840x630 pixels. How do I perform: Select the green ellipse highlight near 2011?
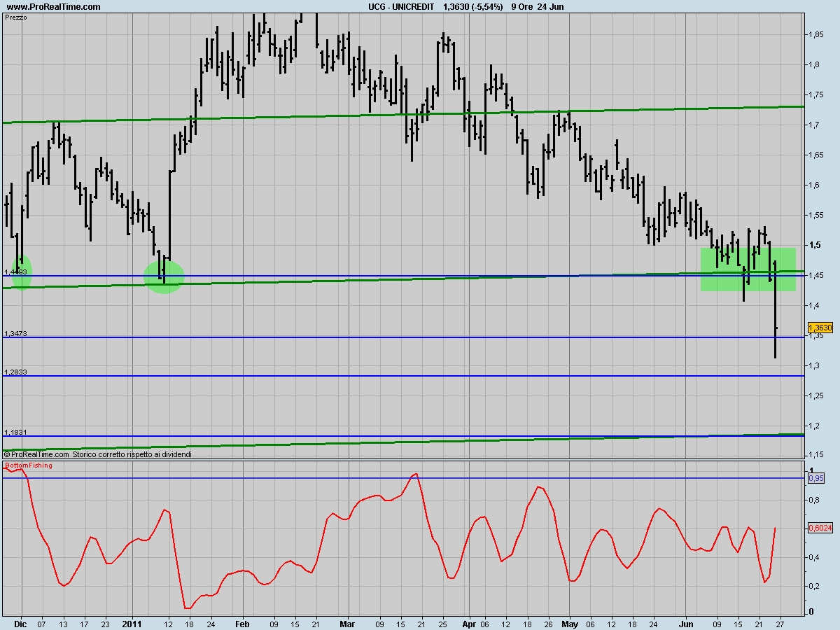tap(164, 276)
